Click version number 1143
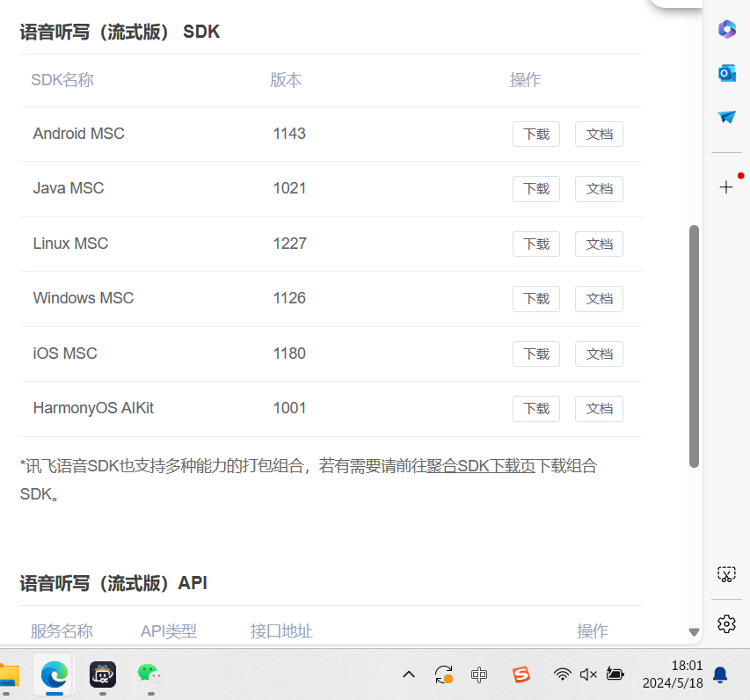The image size is (750, 700). pos(289,134)
